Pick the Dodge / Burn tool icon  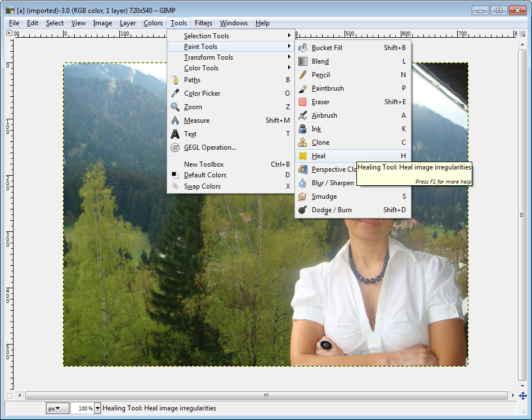point(303,210)
